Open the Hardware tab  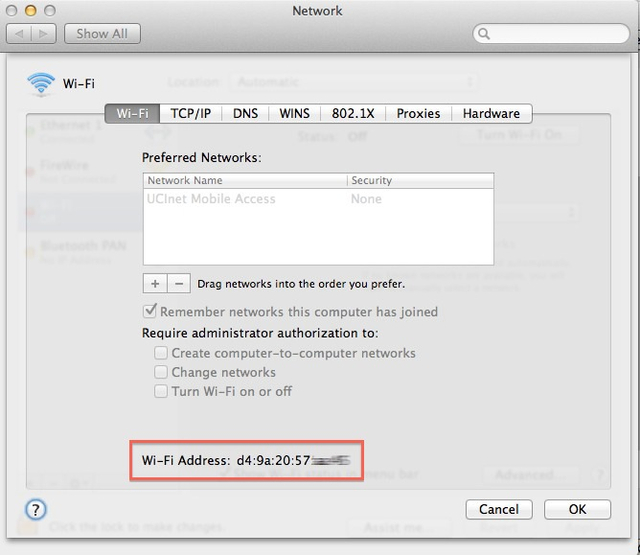pyautogui.click(x=491, y=113)
